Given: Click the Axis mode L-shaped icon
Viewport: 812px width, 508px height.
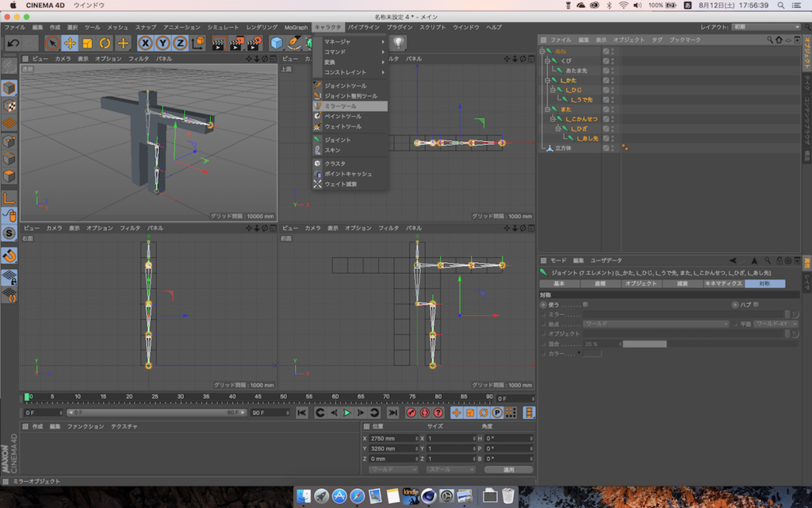Looking at the screenshot, I should (x=10, y=198).
